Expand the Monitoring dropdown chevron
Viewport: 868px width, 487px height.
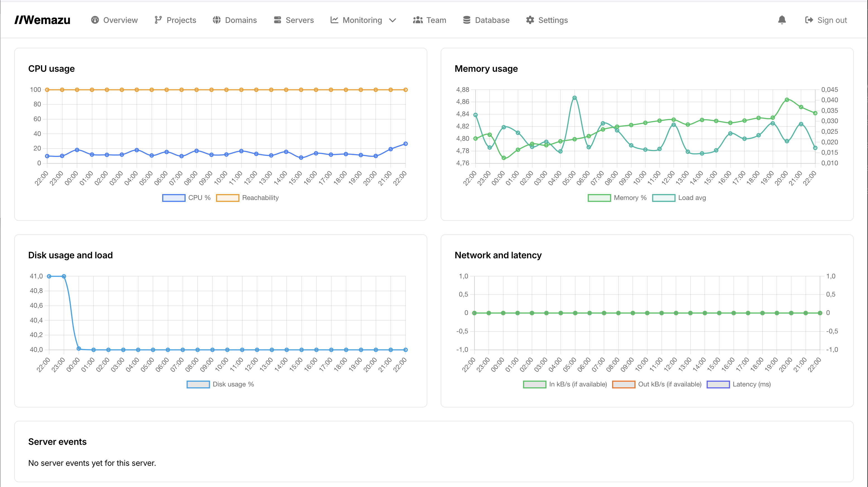point(393,21)
